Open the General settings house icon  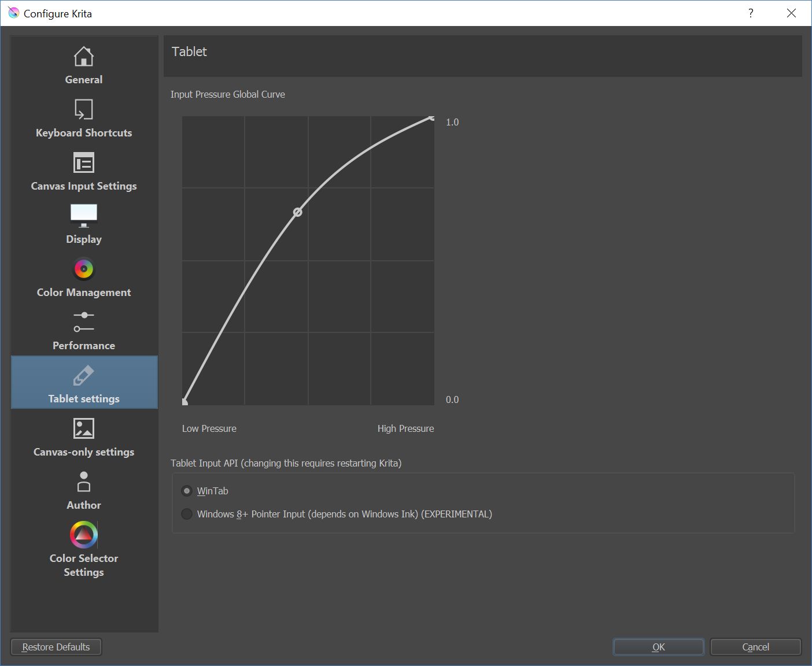(84, 57)
